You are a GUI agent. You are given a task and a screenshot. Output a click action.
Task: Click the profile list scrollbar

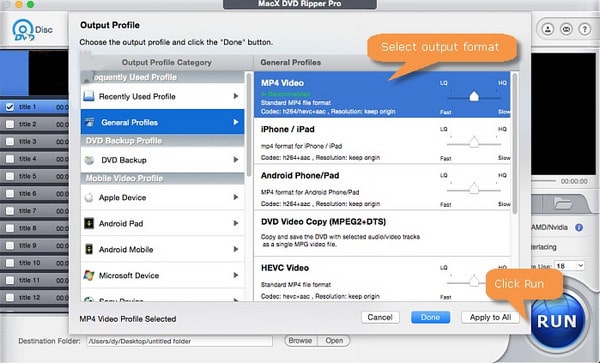pyautogui.click(x=515, y=144)
